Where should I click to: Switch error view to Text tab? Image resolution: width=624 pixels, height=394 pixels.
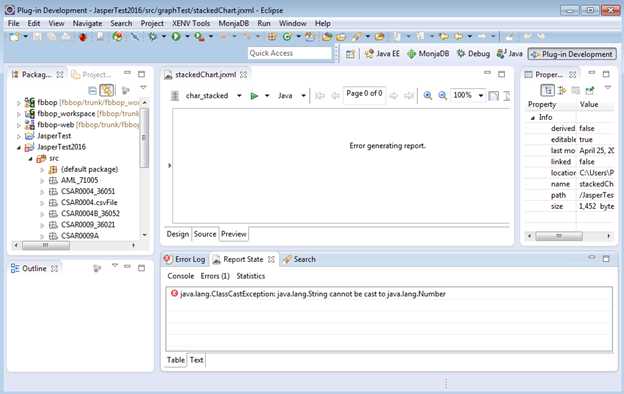pyautogui.click(x=197, y=360)
